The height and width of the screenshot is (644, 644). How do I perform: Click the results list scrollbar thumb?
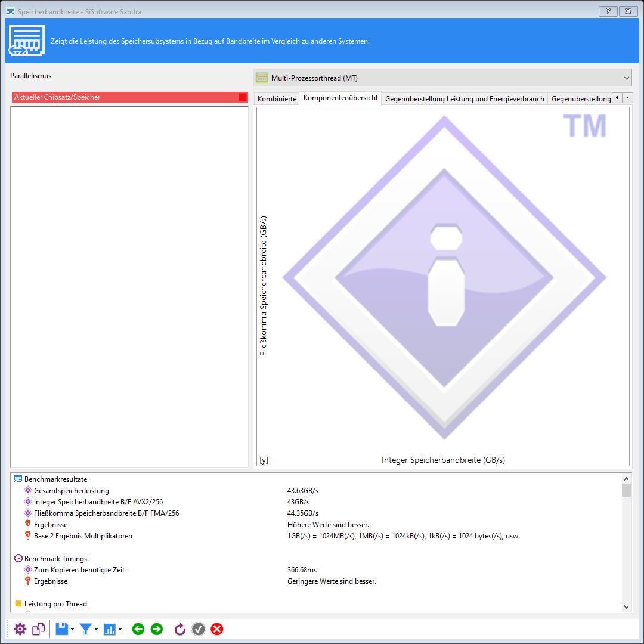tap(626, 490)
